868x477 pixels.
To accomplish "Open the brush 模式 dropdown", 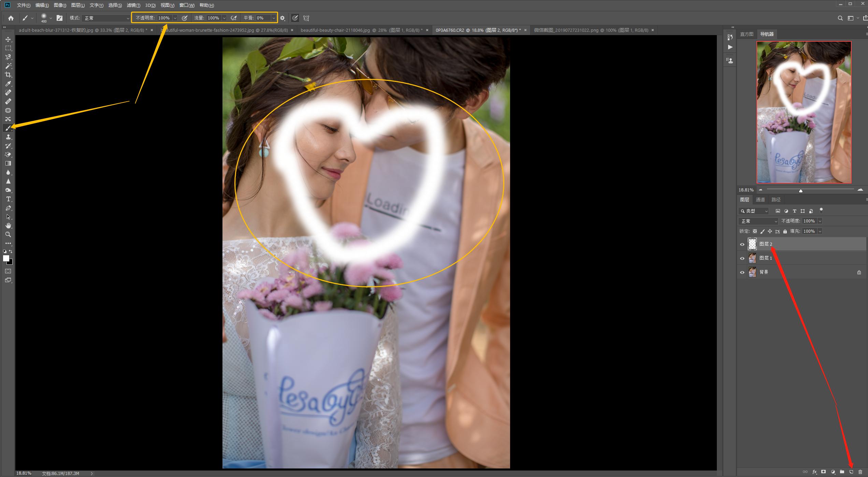I will tap(106, 18).
